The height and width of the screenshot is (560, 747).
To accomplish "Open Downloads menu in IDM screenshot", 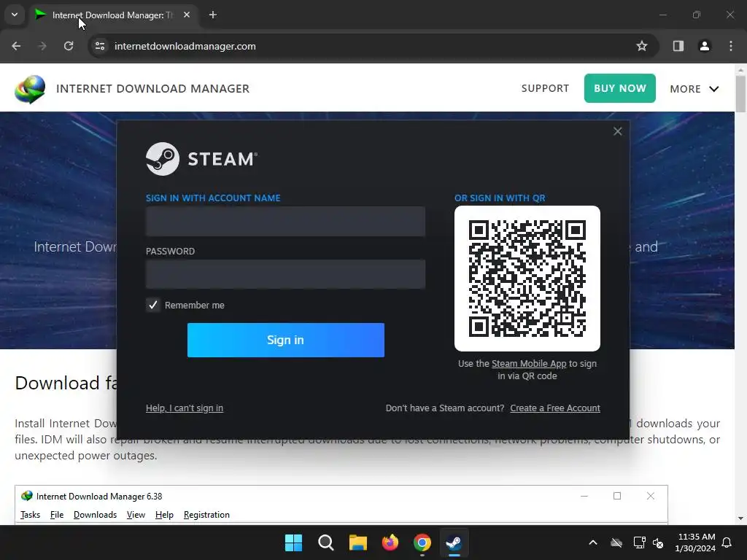I will (95, 515).
